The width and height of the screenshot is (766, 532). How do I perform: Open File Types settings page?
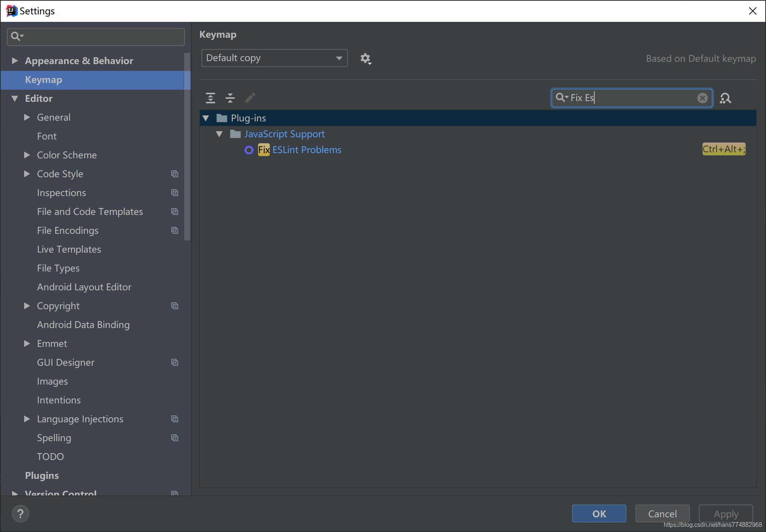(x=58, y=268)
